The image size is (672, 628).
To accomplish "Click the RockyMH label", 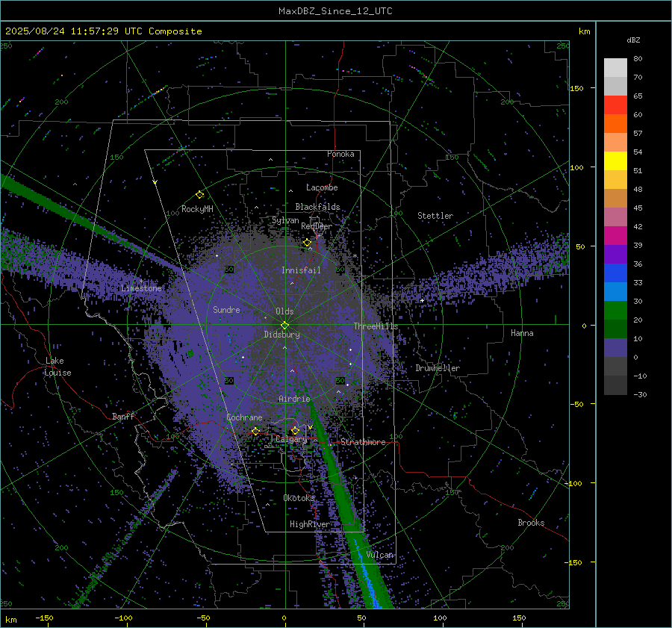I will (197, 209).
